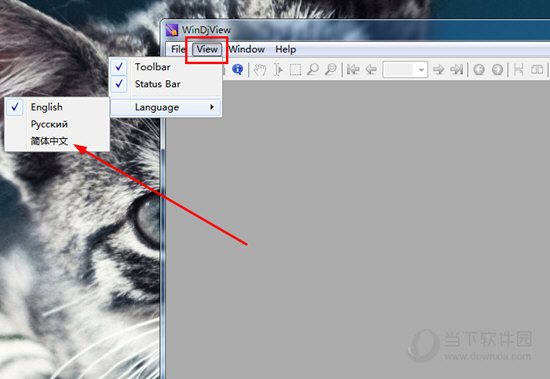Jump to last page arrow
Screen dimensions: 550x379
tap(456, 69)
